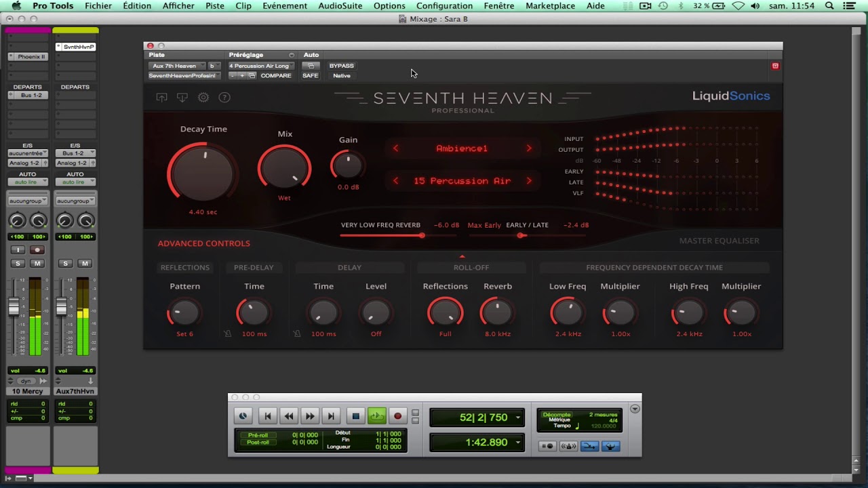Open the Marketplace menu
This screenshot has height=488, width=868.
(550, 6)
